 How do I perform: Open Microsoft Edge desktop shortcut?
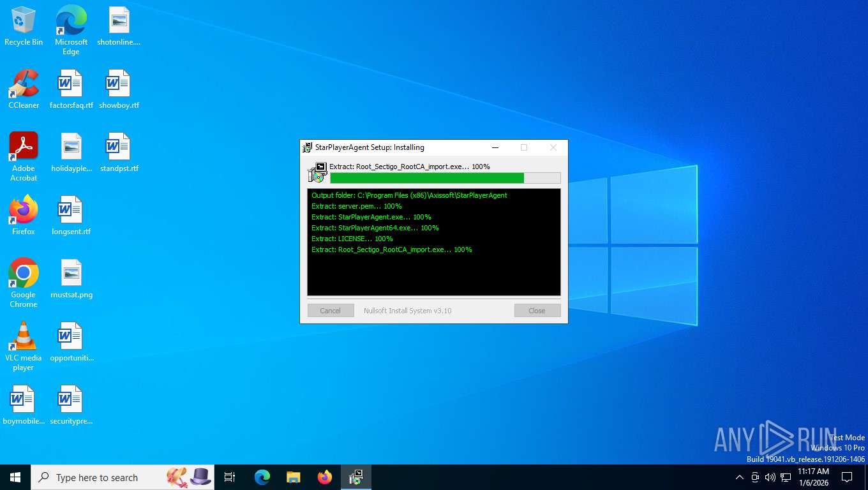71,30
